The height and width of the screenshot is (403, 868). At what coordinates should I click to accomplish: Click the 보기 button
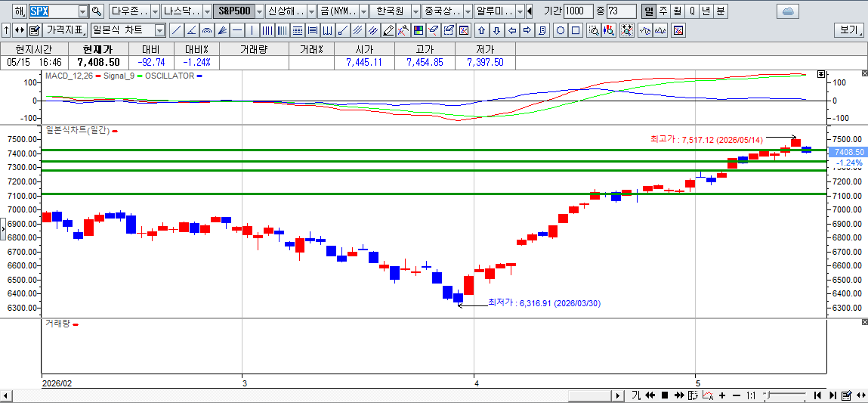(x=848, y=30)
